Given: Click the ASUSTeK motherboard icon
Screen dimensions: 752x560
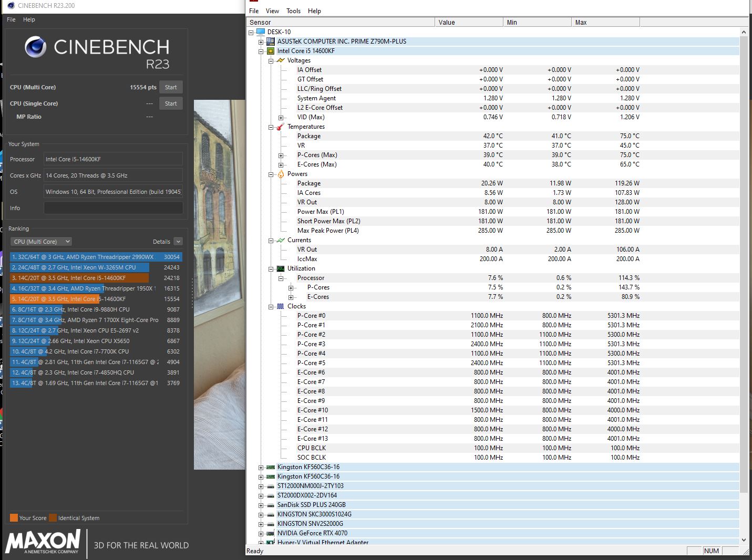Looking at the screenshot, I should 271,42.
